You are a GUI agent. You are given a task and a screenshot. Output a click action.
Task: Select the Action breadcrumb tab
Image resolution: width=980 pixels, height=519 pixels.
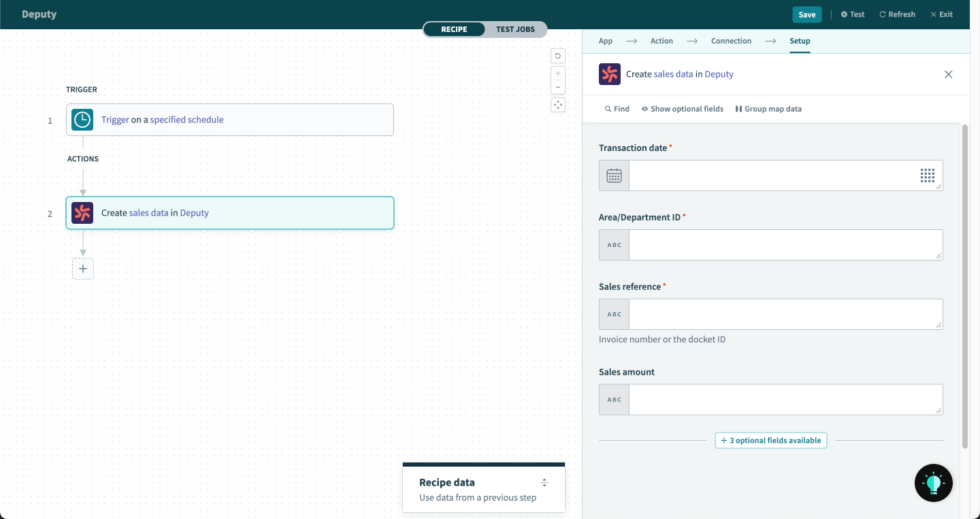pos(661,41)
